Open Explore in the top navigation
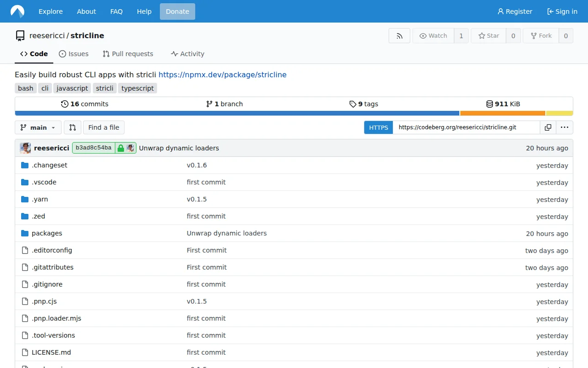Image resolution: width=588 pixels, height=368 pixels. 51,11
